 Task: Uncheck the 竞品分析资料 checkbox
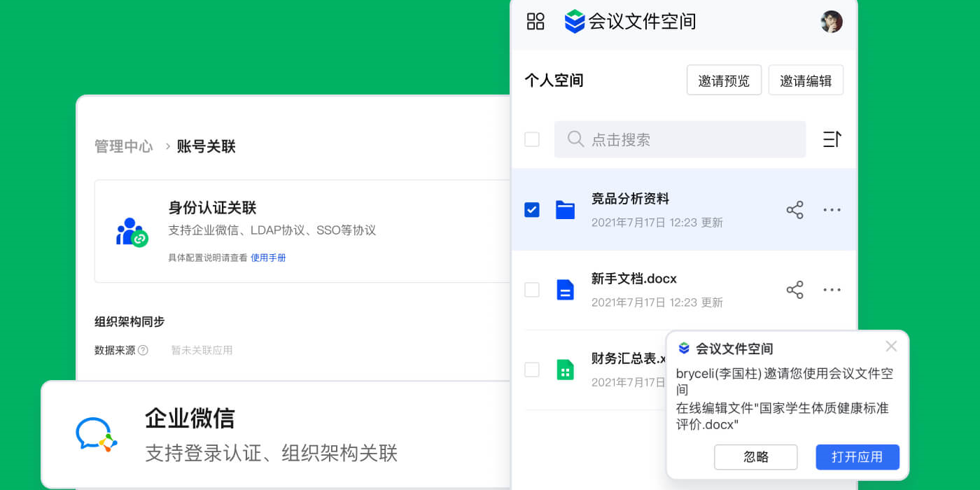(532, 209)
